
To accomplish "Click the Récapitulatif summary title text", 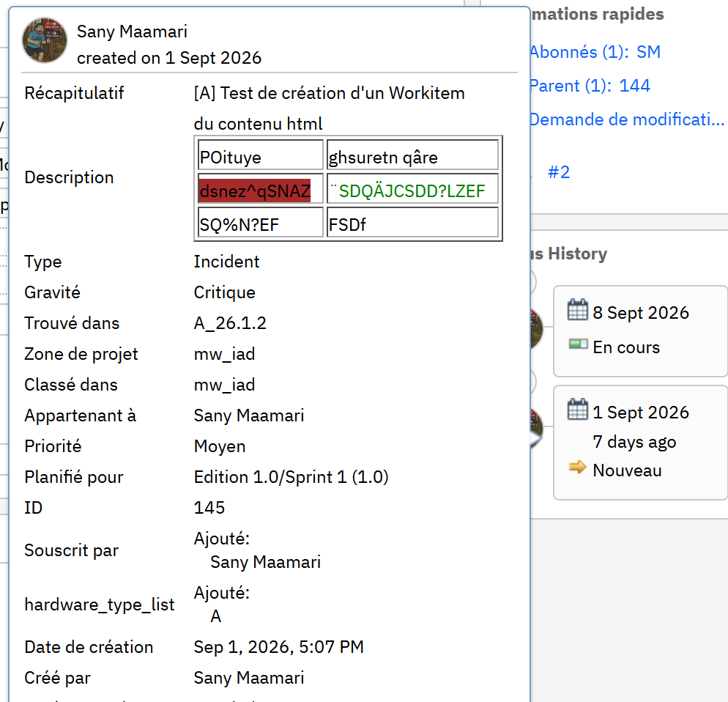I will 329,93.
